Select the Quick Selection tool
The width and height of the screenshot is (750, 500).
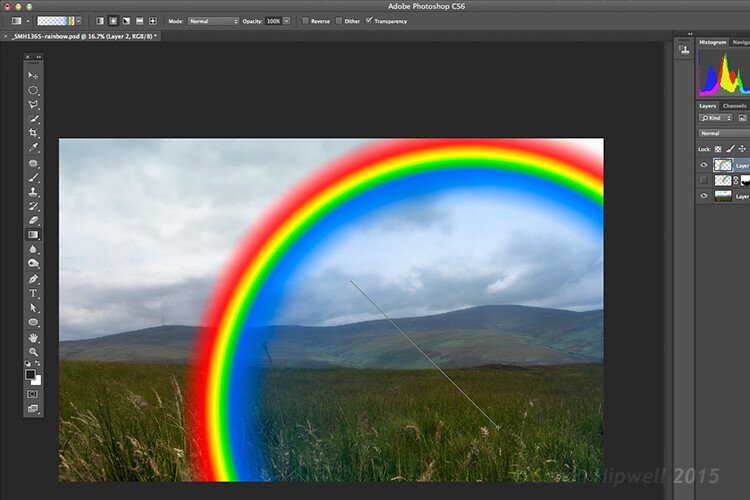(x=33, y=119)
